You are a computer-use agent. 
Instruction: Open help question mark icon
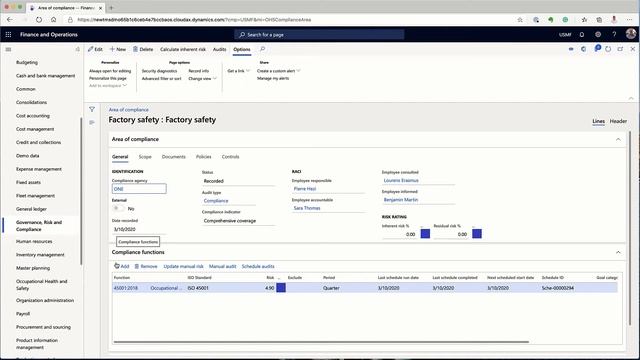(x=614, y=35)
